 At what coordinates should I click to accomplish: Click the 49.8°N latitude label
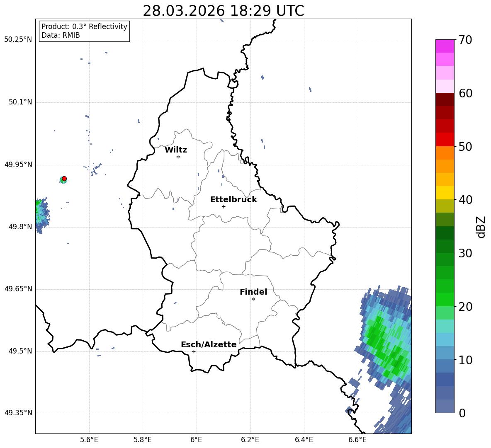pos(20,227)
